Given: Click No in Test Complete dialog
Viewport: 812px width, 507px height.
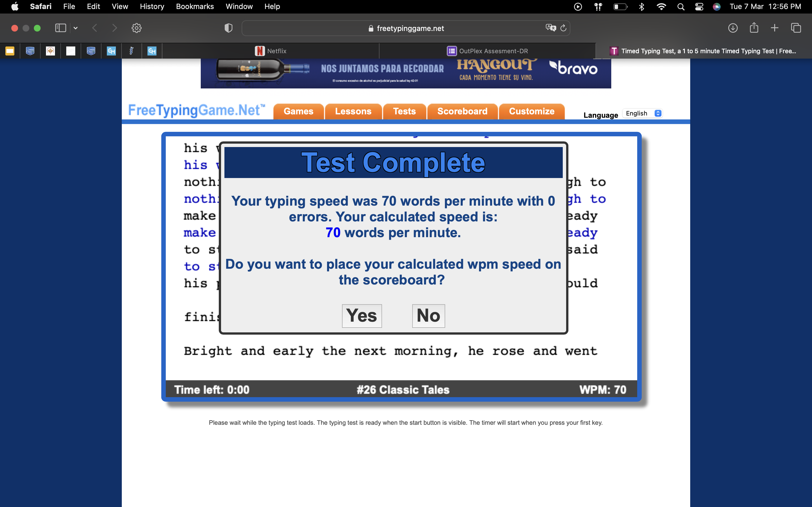Looking at the screenshot, I should pyautogui.click(x=428, y=315).
